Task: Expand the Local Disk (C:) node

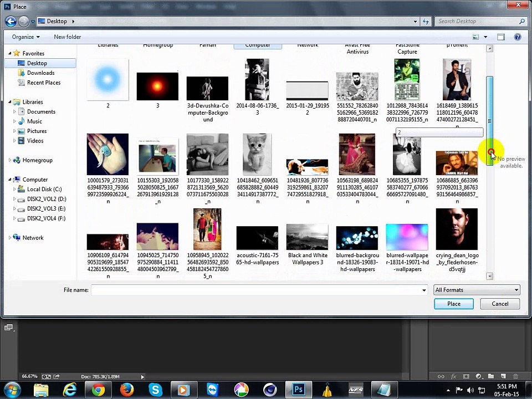Action: (x=14, y=190)
